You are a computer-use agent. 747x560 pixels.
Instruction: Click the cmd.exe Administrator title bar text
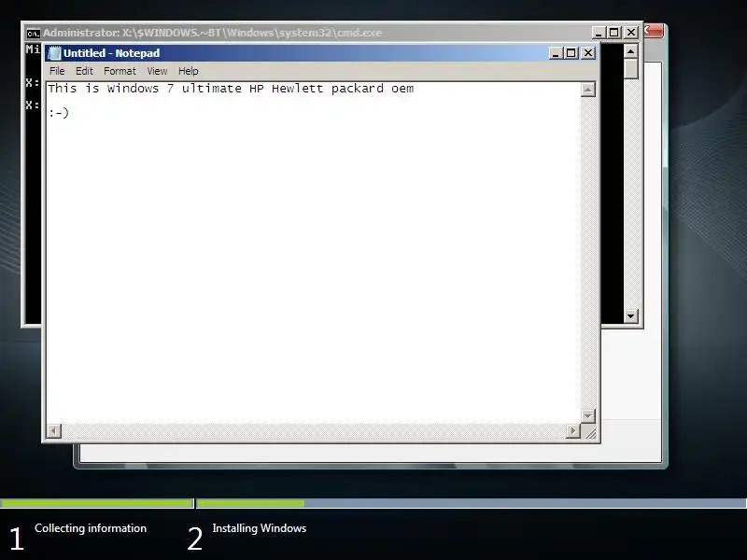[212, 33]
